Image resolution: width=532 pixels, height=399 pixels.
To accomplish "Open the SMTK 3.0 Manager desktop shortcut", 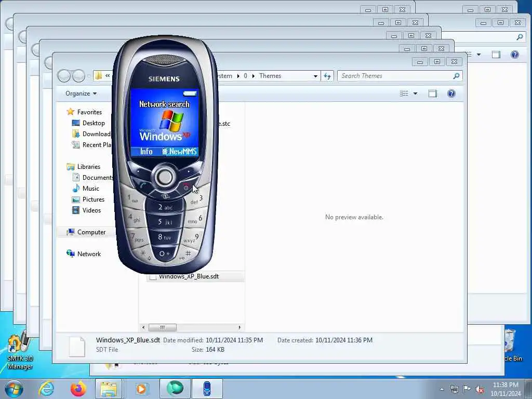I will point(20,351).
